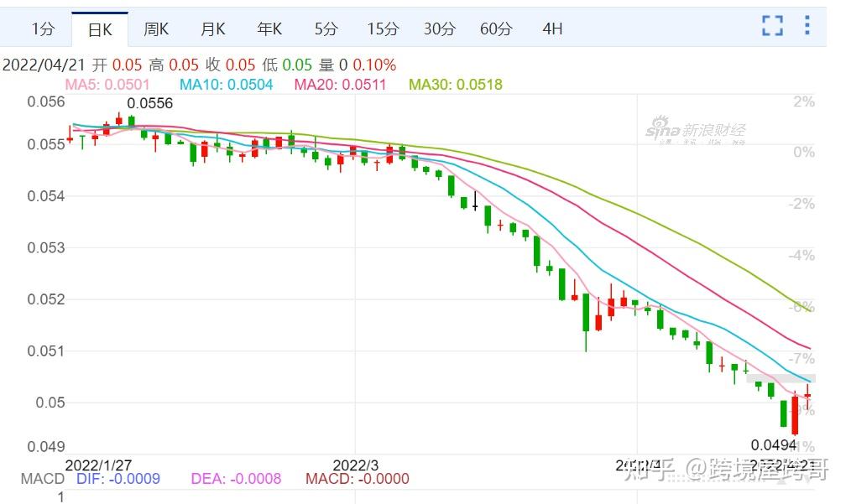Select the 60分 interval tab
The image size is (851, 504).
tap(496, 29)
